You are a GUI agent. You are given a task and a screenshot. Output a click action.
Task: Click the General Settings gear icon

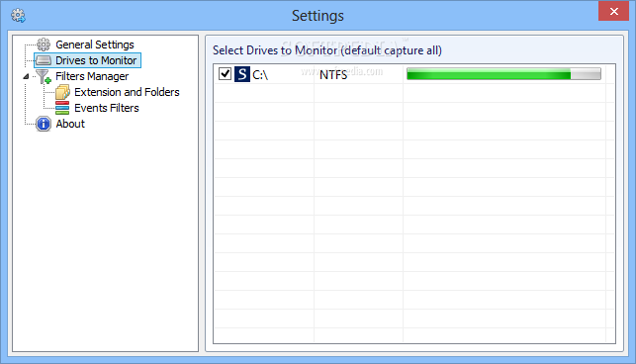click(x=44, y=45)
